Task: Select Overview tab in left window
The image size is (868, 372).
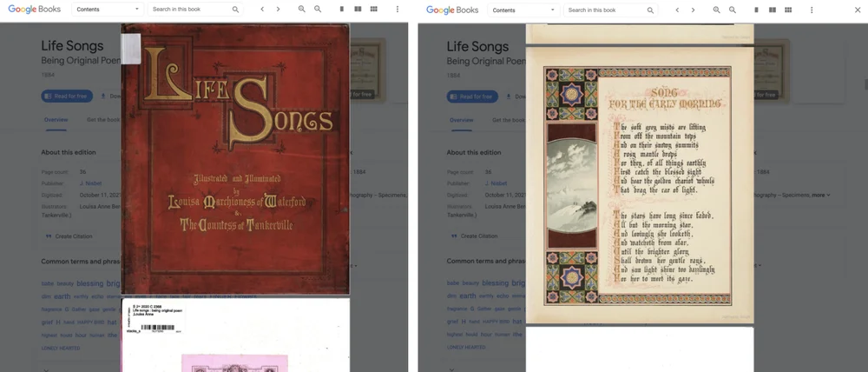Action: pyautogui.click(x=56, y=120)
